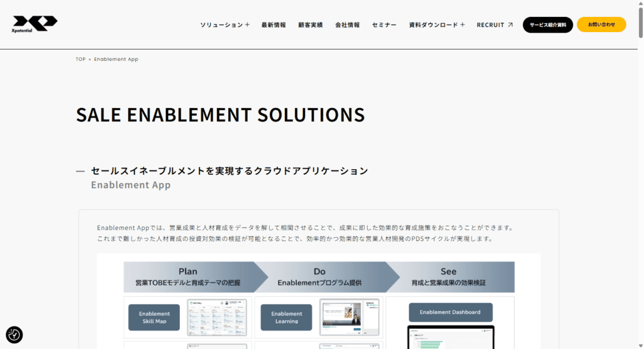Open 会社情報 menu item
The width and height of the screenshot is (644, 349).
point(347,25)
